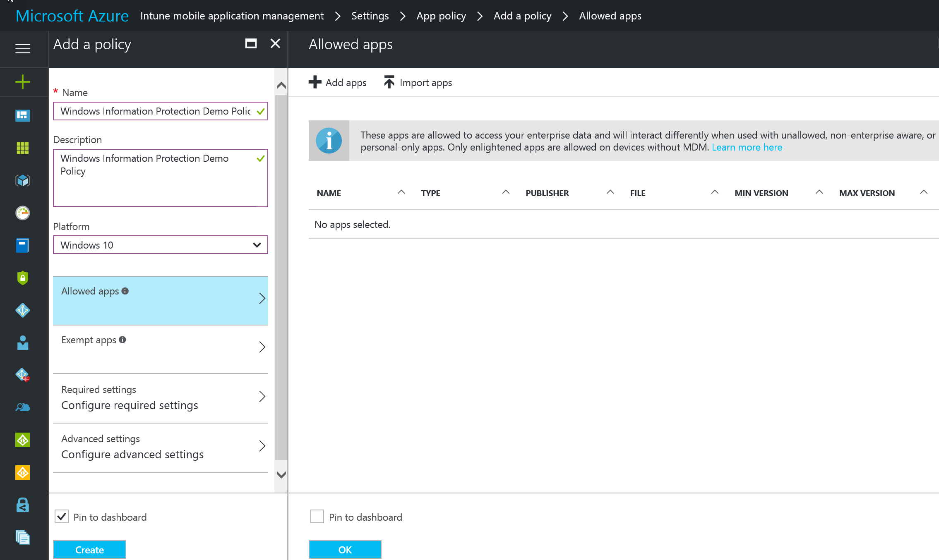The width and height of the screenshot is (939, 560).
Task: Open the Learn more here link
Action: pyautogui.click(x=747, y=147)
